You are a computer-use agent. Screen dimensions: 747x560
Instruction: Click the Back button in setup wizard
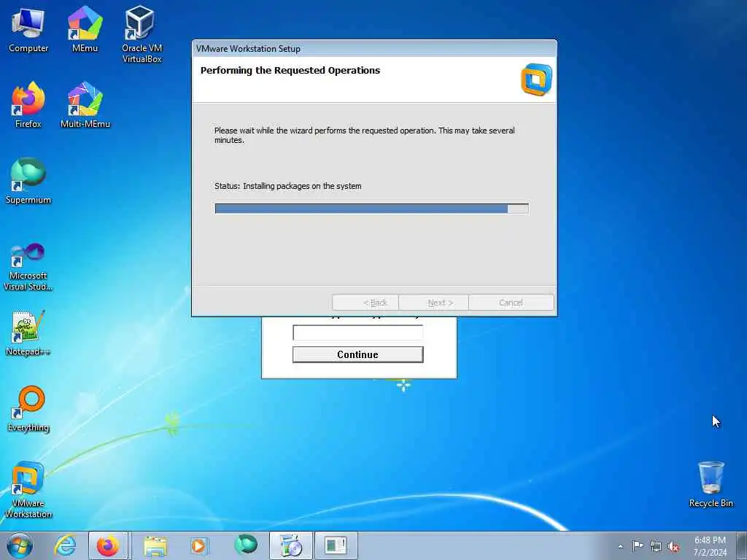365,303
